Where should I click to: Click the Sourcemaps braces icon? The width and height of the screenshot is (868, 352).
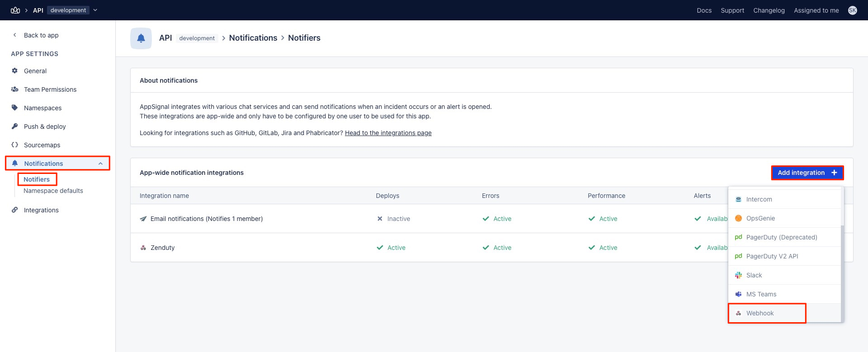[x=14, y=145]
